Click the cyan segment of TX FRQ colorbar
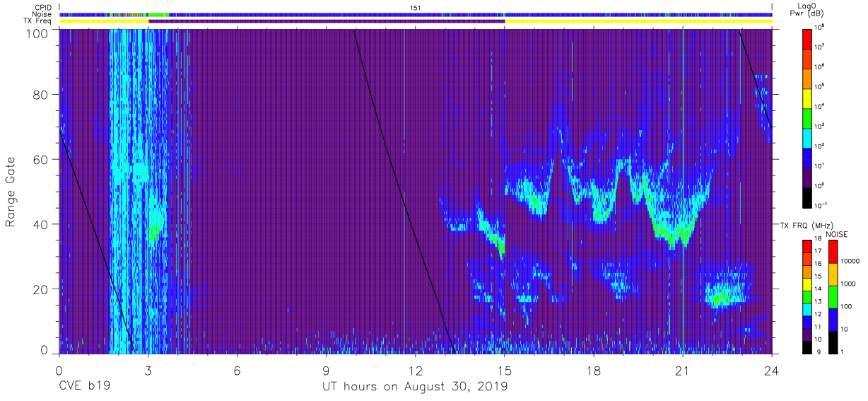The width and height of the screenshot is (868, 401). point(807,309)
